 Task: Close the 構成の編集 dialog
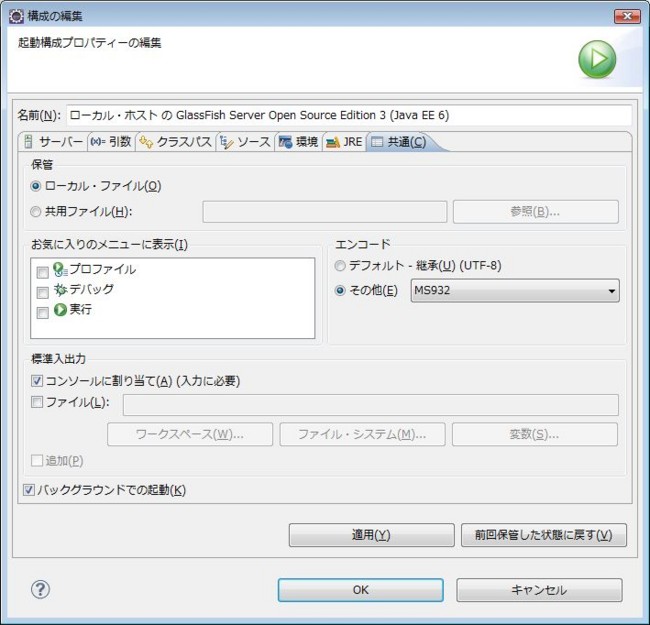pyautogui.click(x=627, y=16)
